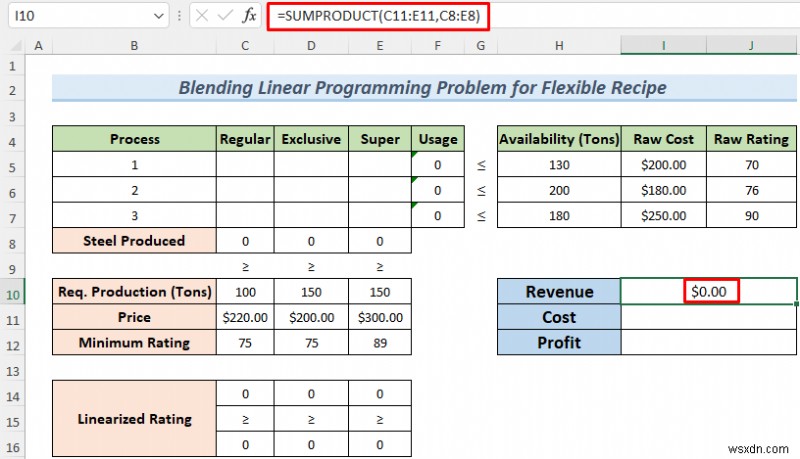Select the Exclusive header cell
Image resolution: width=800 pixels, height=459 pixels.
point(311,139)
